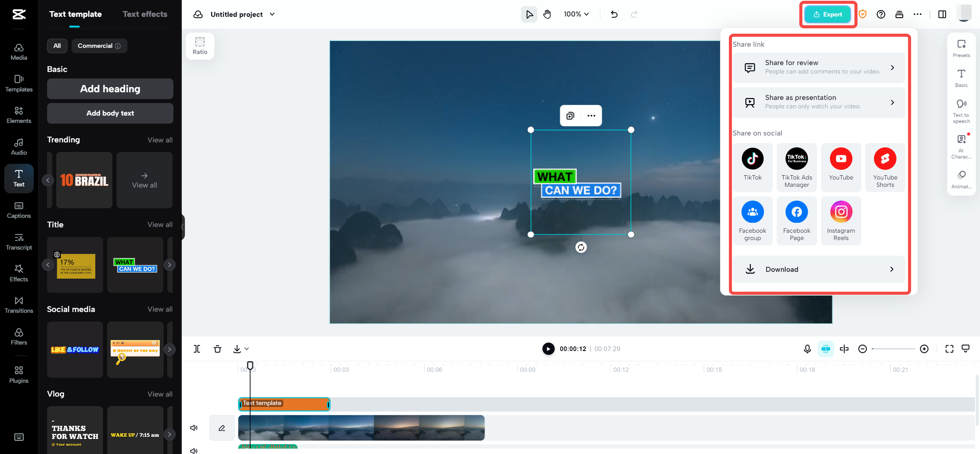Select the Split tool above the timeline
980x454 pixels.
pyautogui.click(x=197, y=349)
